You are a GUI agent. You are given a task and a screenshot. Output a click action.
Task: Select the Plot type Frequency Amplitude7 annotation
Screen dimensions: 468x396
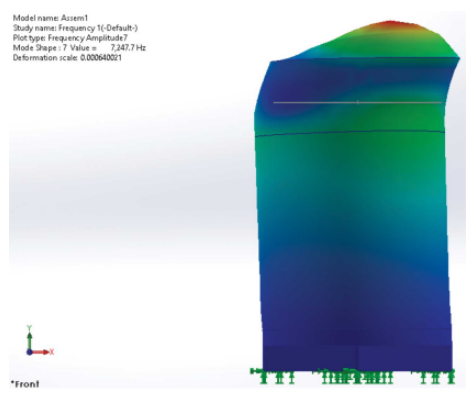[x=70, y=38]
